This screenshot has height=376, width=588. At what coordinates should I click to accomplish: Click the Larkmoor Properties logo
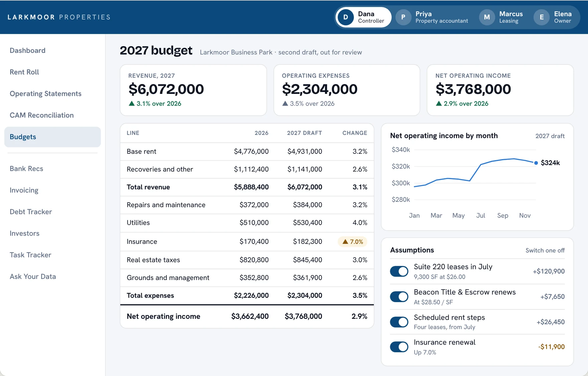59,17
